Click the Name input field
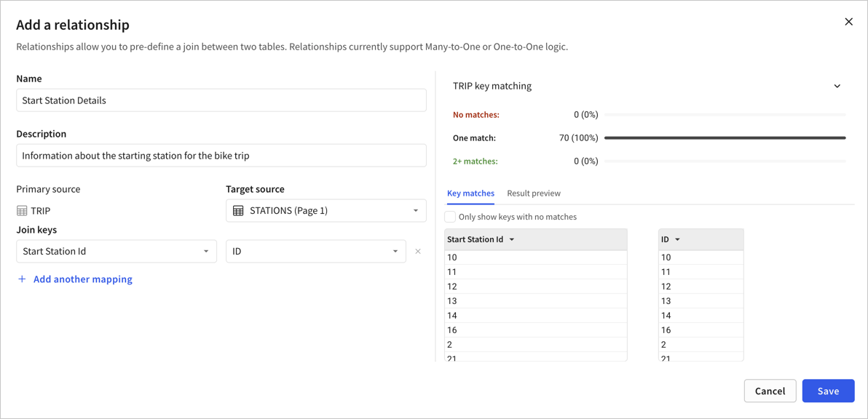This screenshot has width=868, height=419. coord(221,100)
